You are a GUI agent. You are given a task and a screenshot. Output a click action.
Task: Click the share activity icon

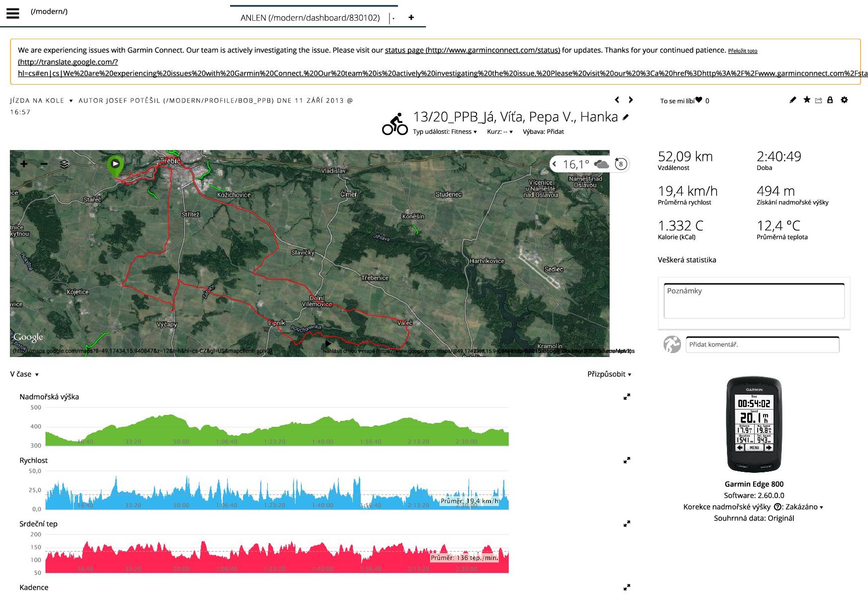coord(819,101)
